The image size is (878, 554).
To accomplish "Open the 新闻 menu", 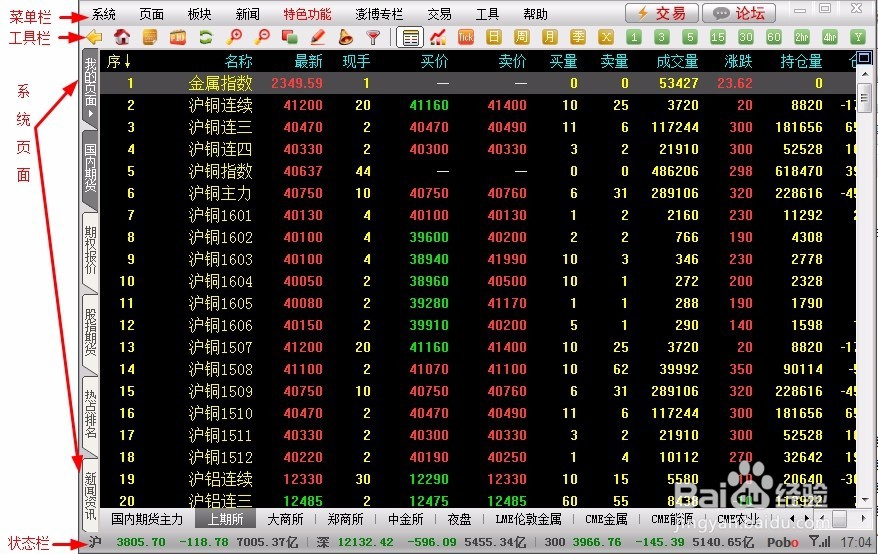I will pos(247,14).
